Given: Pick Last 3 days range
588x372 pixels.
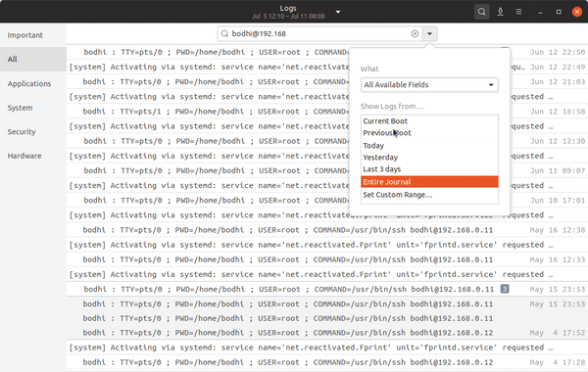Looking at the screenshot, I should pyautogui.click(x=429, y=169).
